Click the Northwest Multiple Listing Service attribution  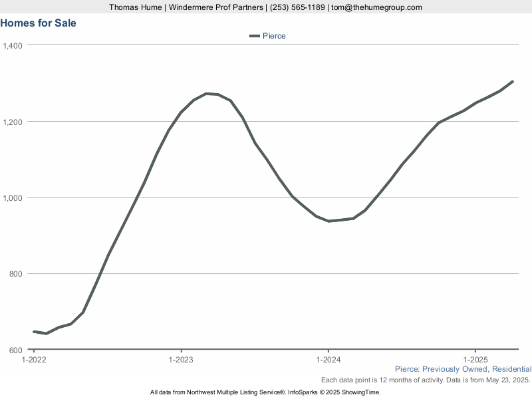(x=265, y=392)
